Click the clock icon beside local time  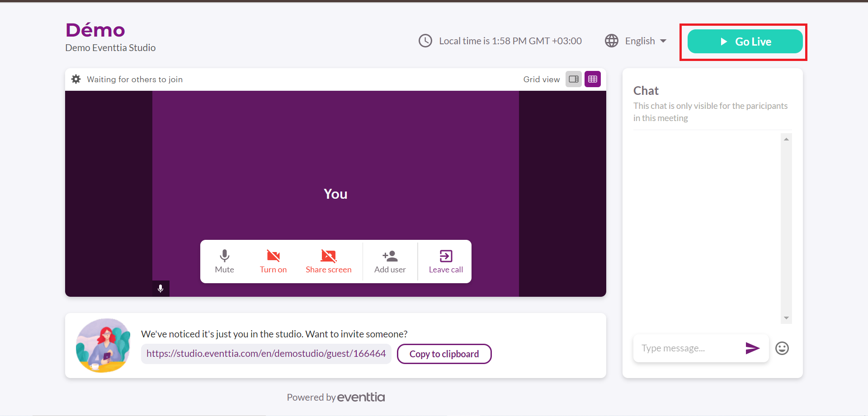click(425, 41)
